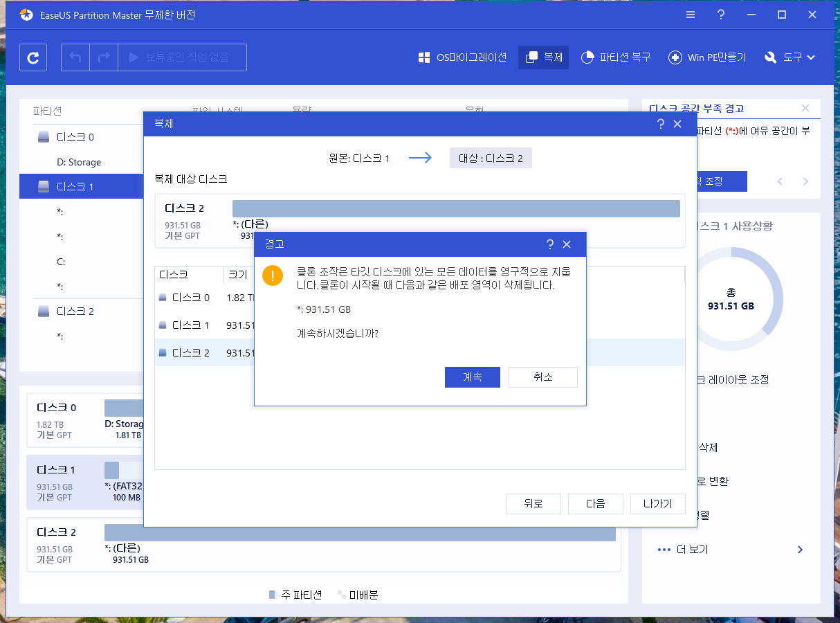
Task: Click the 삭제 delete option
Action: click(x=708, y=448)
